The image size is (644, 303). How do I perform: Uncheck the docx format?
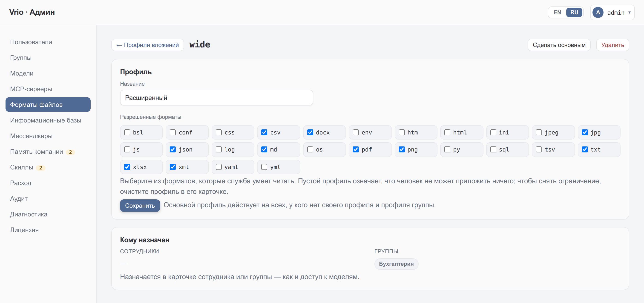coord(310,132)
